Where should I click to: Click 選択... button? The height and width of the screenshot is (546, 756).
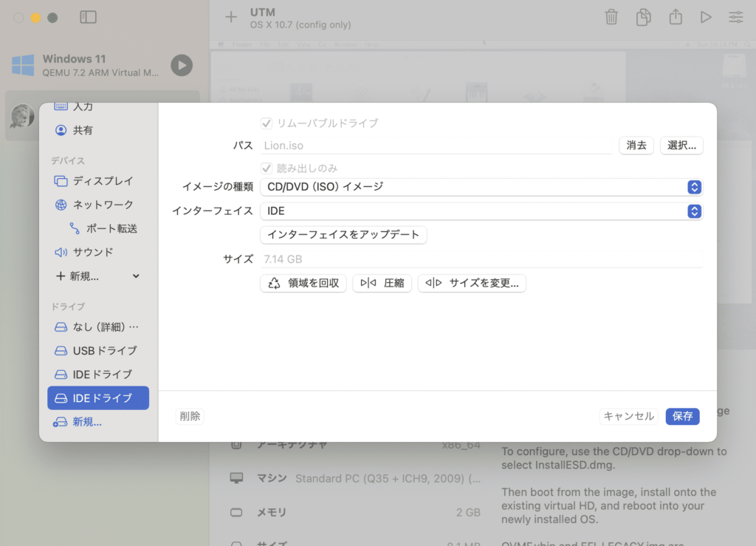coord(681,146)
